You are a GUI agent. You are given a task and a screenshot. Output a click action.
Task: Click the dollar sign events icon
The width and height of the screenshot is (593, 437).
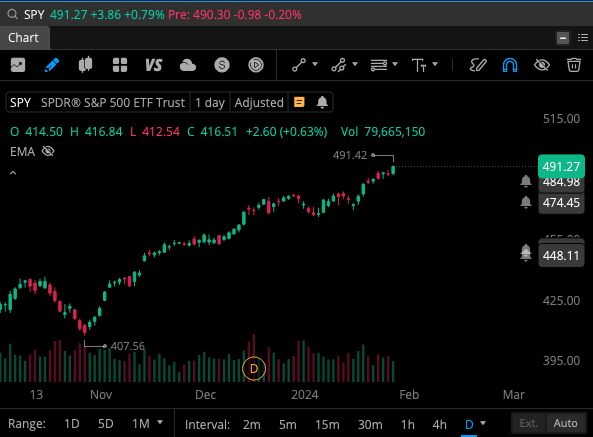tap(222, 65)
